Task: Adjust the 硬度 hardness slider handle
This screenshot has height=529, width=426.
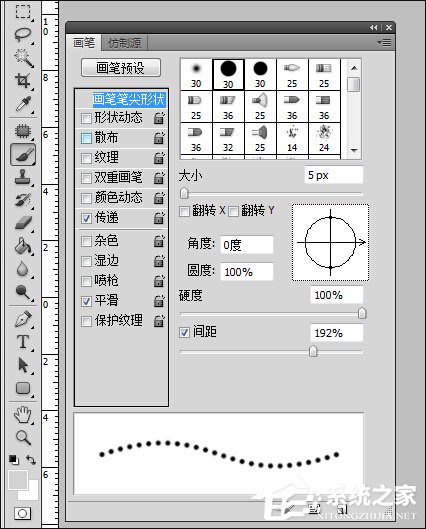Action: click(362, 313)
